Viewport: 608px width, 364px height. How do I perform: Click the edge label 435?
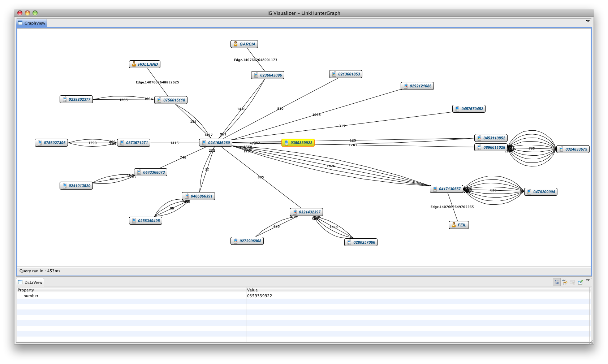(277, 227)
